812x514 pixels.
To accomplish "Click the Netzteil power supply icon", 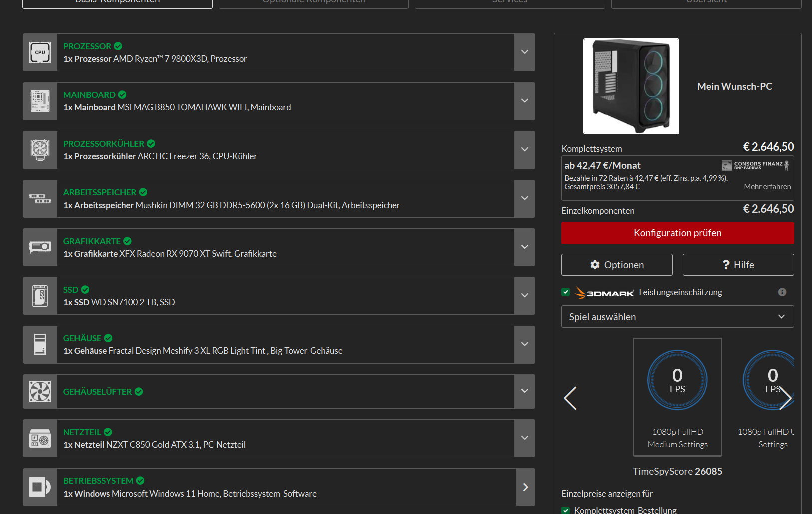I will tap(40, 438).
